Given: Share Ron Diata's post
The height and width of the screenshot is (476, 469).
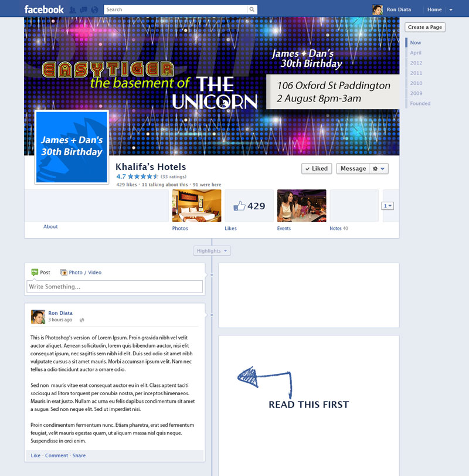Looking at the screenshot, I should point(79,455).
